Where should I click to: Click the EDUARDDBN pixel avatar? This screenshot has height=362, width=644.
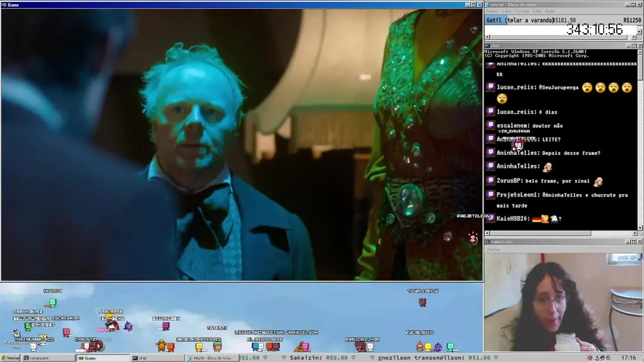click(x=166, y=326)
